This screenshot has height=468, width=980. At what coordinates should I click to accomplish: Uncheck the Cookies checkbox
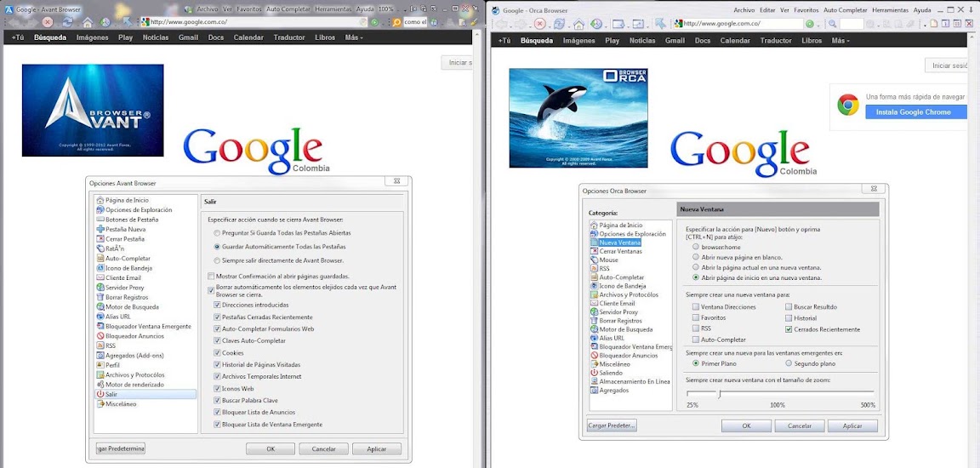pos(217,353)
